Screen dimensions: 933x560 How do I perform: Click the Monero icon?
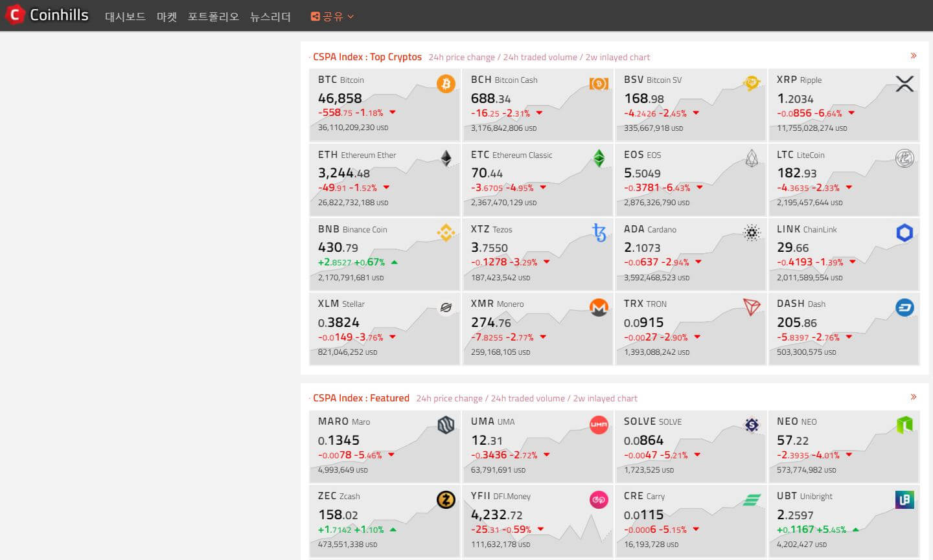click(x=599, y=307)
